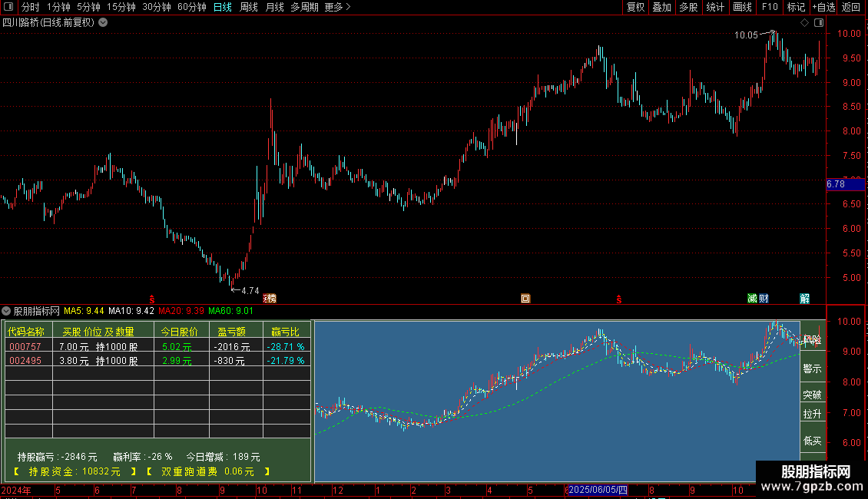Click the 复权 adjustment button
Screen dimensions: 868x499
[635, 7]
